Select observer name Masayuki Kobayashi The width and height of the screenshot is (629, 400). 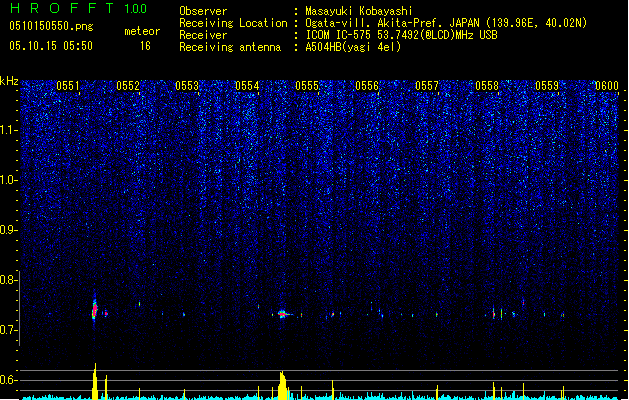[x=359, y=11]
